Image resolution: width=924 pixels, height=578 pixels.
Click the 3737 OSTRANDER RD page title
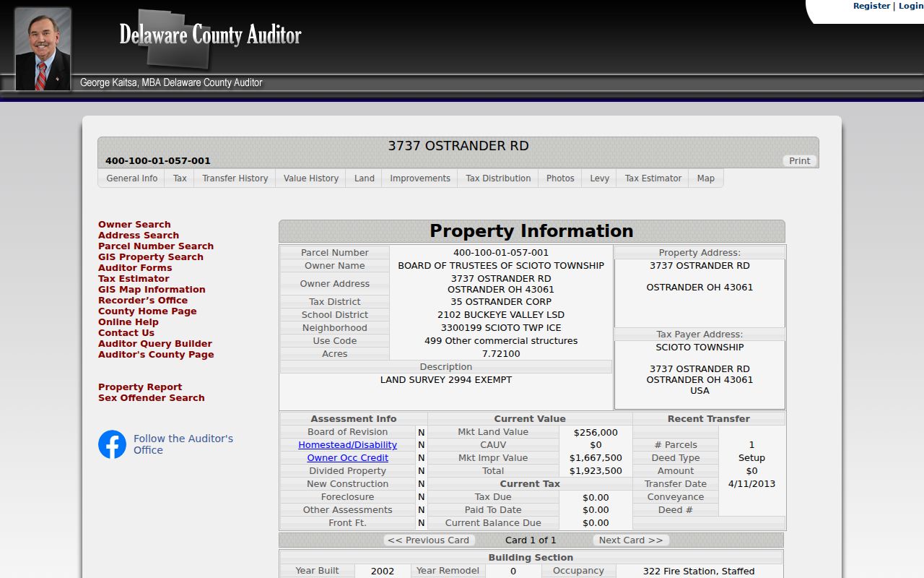coord(458,146)
